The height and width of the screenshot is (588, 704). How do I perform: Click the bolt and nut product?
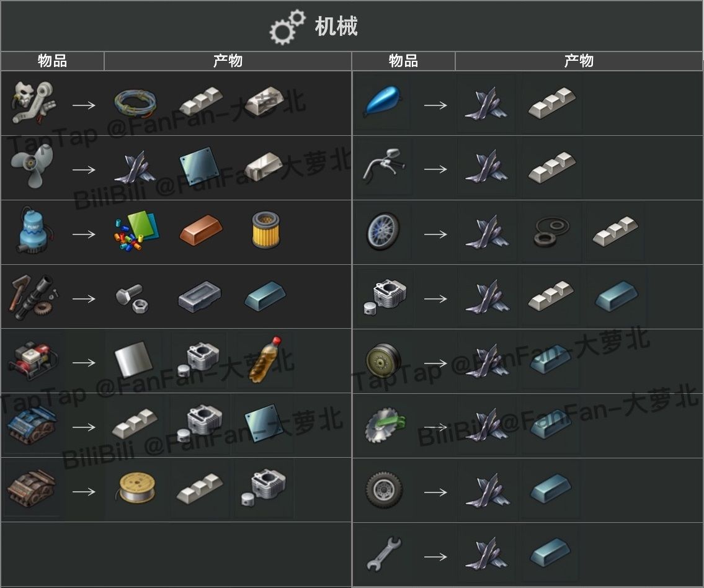pyautogui.click(x=133, y=298)
